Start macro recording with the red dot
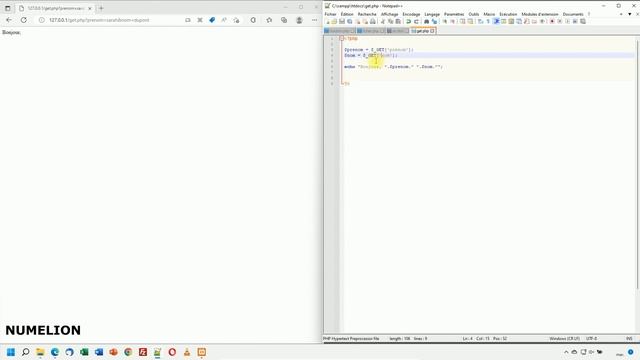640x360 pixels. (x=552, y=21)
